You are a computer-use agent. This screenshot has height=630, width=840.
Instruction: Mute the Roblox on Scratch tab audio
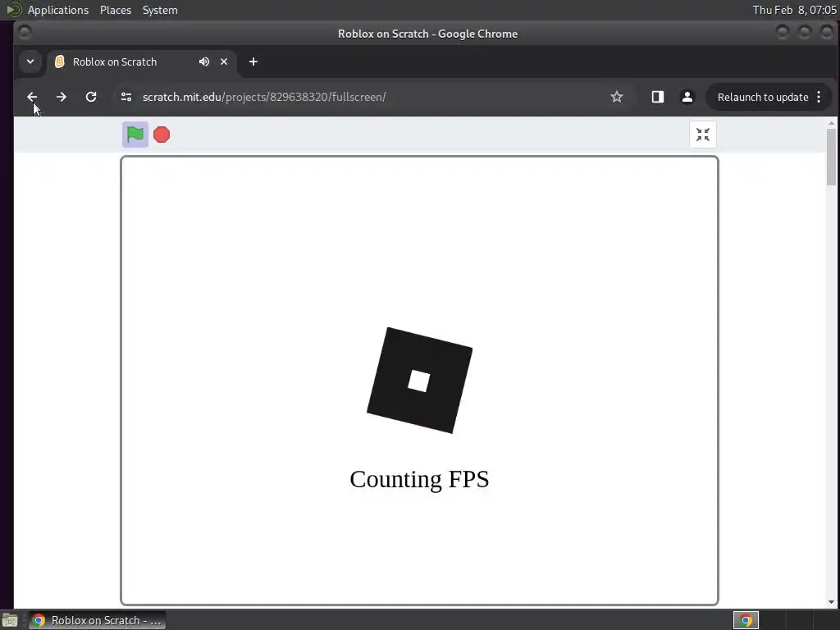pos(204,62)
